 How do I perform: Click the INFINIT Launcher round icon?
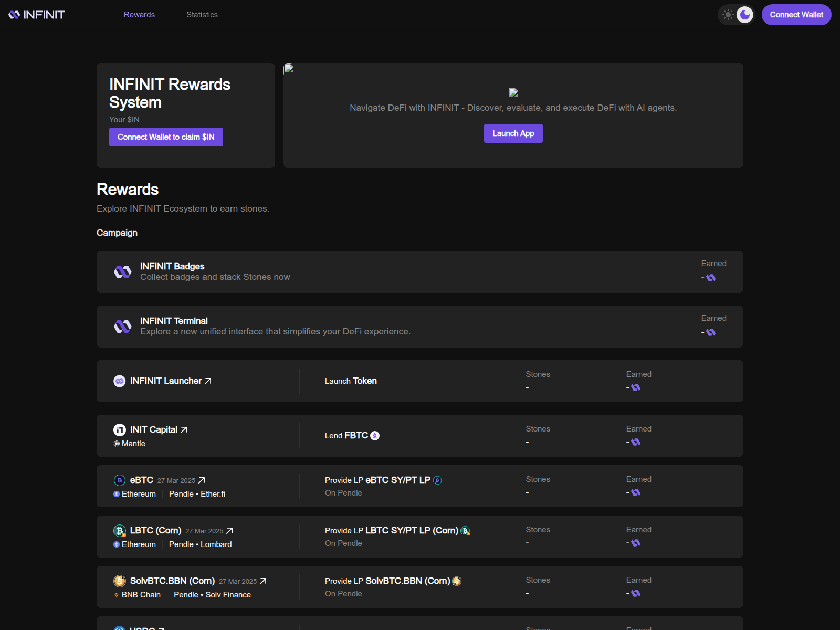pos(120,381)
